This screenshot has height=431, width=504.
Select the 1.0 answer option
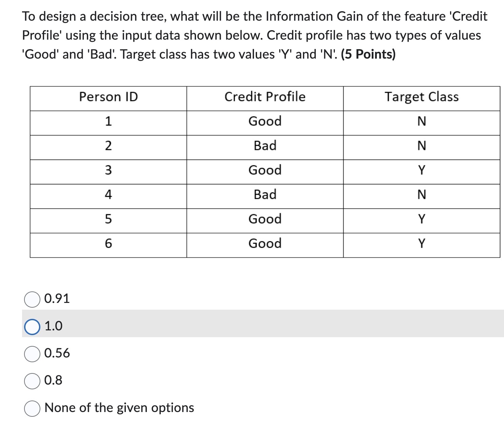coord(32,326)
